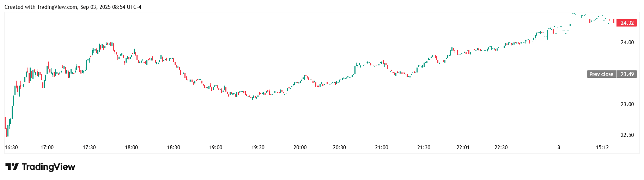Image resolution: width=644 pixels, height=180 pixels.
Task: Select the 24.00 price axis label
Action: pos(627,42)
